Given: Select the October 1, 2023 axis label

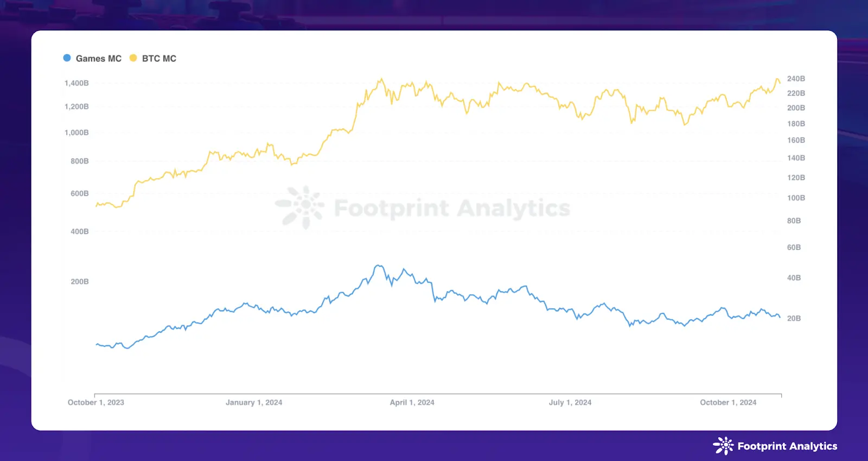Looking at the screenshot, I should [x=96, y=402].
